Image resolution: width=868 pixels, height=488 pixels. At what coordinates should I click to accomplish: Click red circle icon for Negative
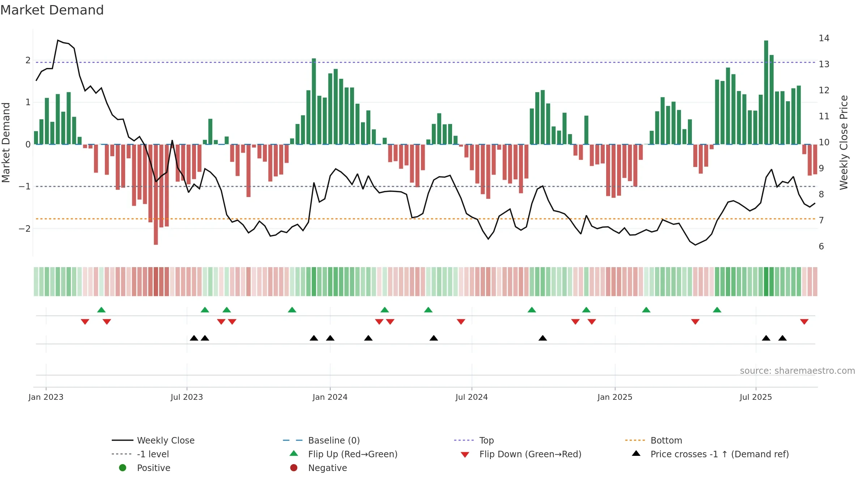coord(294,468)
